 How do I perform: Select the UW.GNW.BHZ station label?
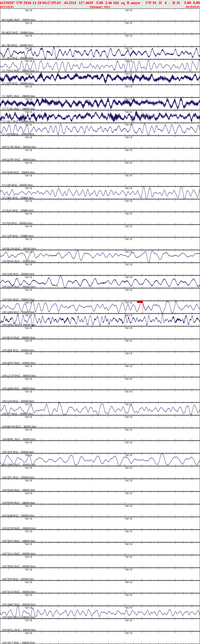18,312
